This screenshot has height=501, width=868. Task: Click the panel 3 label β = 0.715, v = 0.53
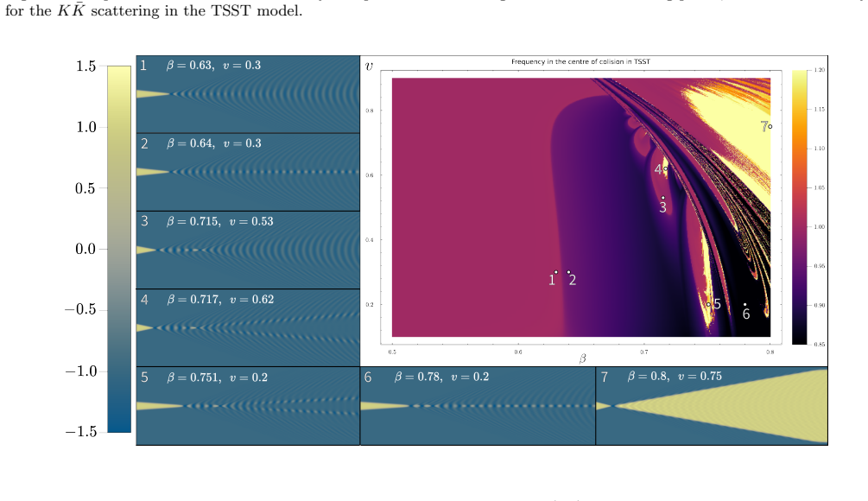(x=219, y=221)
